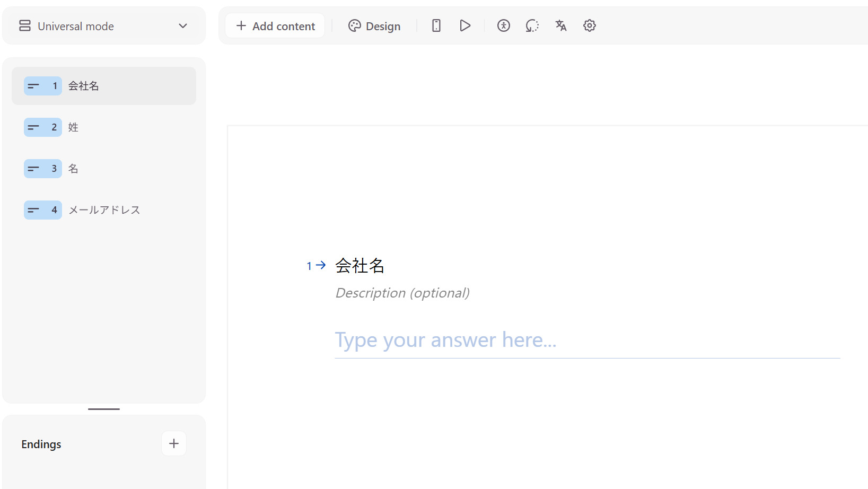Select question 3 名 in sidebar
This screenshot has width=868, height=489.
point(104,169)
